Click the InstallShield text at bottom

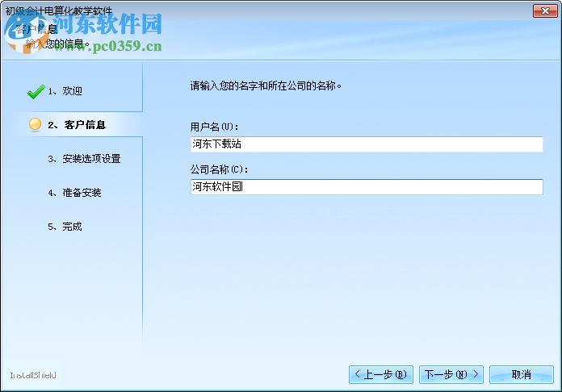(x=33, y=375)
